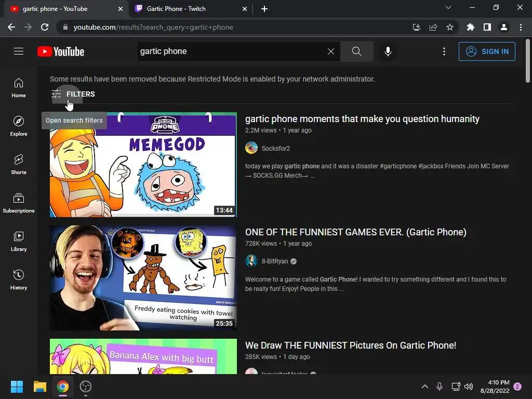Open 'gartic phone moments that make you question humanity'
The width and height of the screenshot is (532, 399).
click(362, 119)
